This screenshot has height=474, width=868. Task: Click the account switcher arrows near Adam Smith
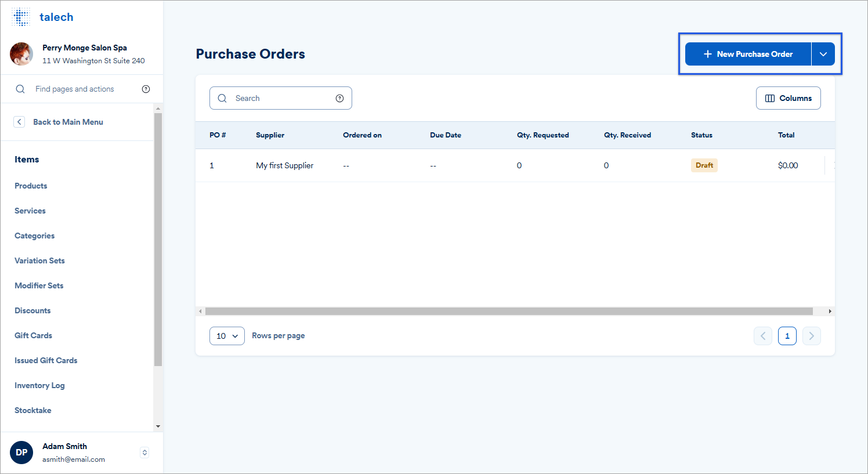click(x=144, y=453)
